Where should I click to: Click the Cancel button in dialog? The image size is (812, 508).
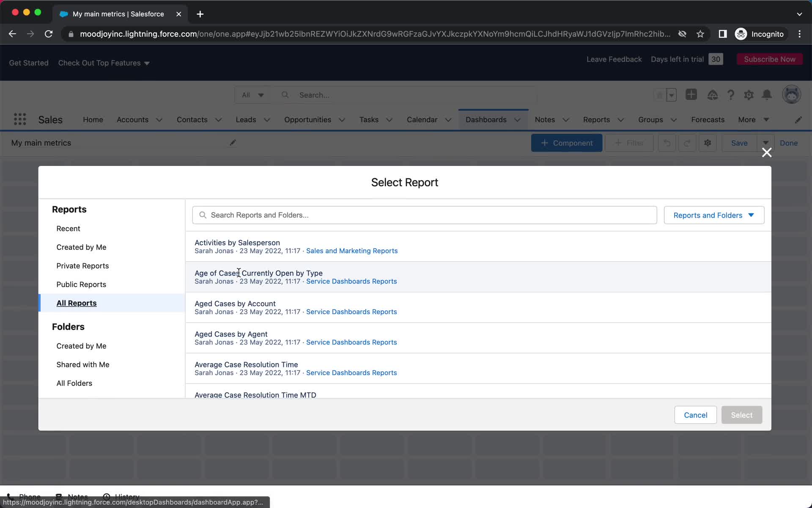coord(695,414)
